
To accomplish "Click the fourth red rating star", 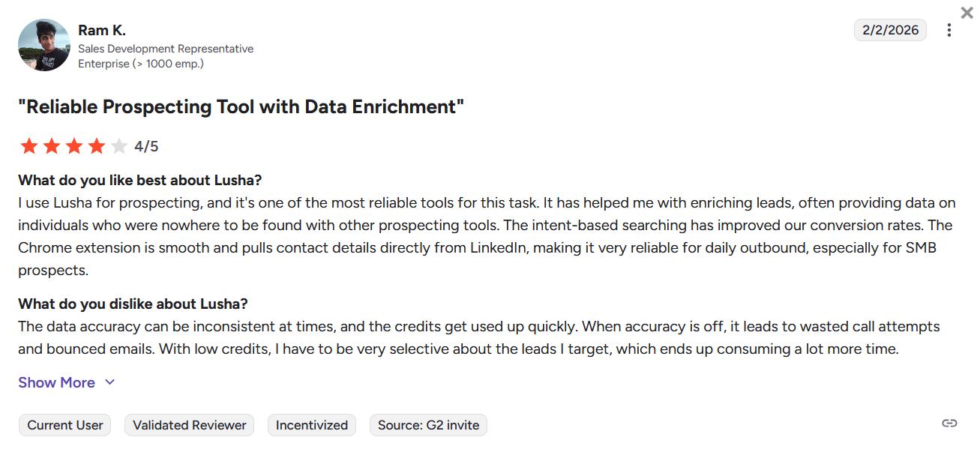I will pyautogui.click(x=97, y=146).
